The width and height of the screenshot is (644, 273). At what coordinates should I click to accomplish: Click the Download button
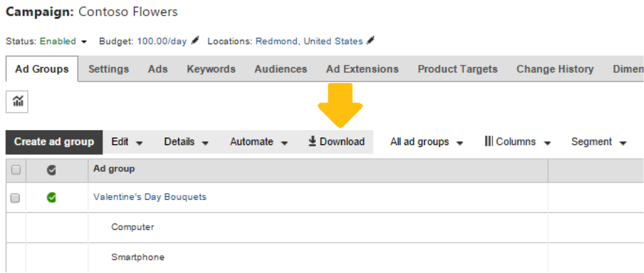[336, 142]
